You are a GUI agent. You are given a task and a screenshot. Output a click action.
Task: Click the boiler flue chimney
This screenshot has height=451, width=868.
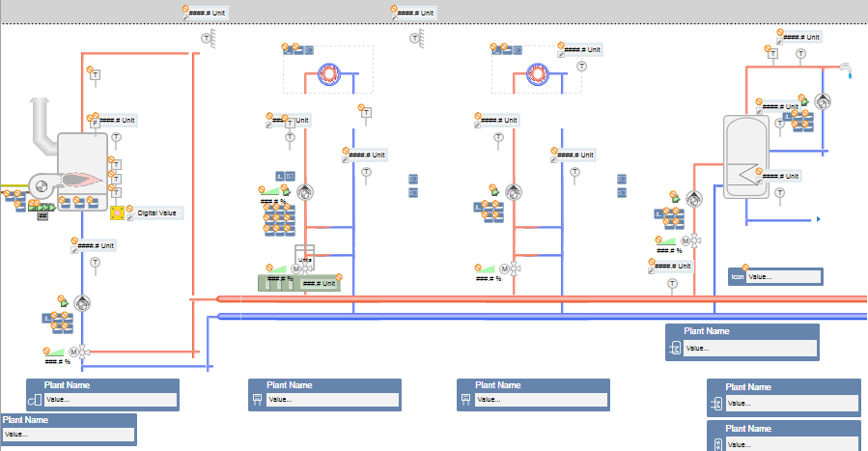41,121
